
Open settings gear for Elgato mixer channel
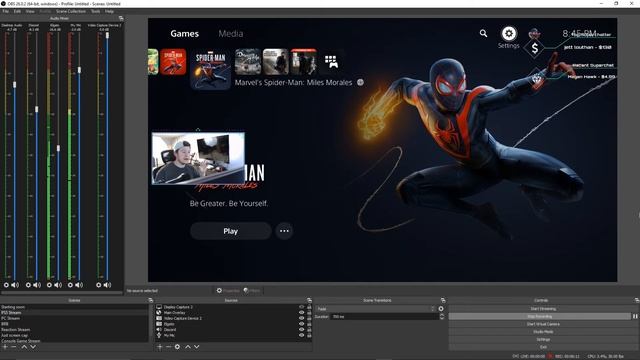coord(49,285)
